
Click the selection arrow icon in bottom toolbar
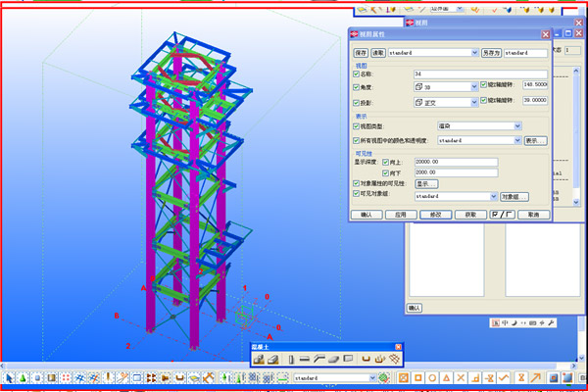[8, 377]
